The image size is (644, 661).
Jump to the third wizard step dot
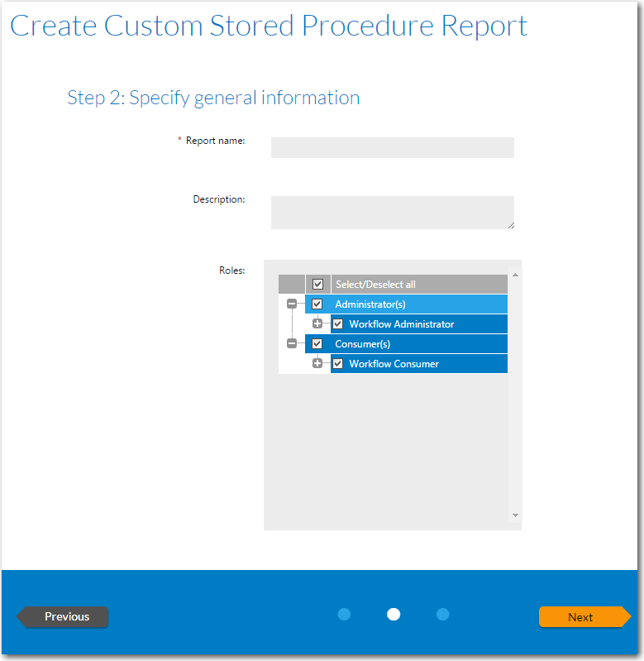(442, 614)
